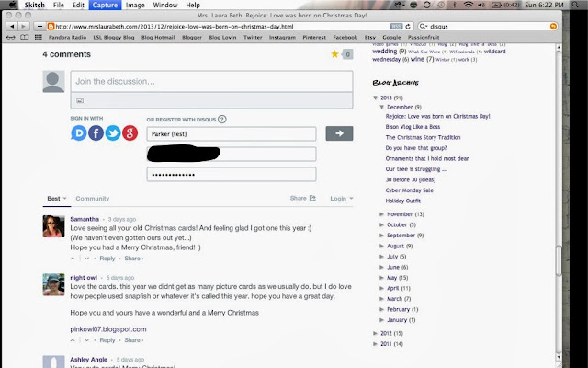
Task: Click the Wi-Fi status icon
Action: 468,5
